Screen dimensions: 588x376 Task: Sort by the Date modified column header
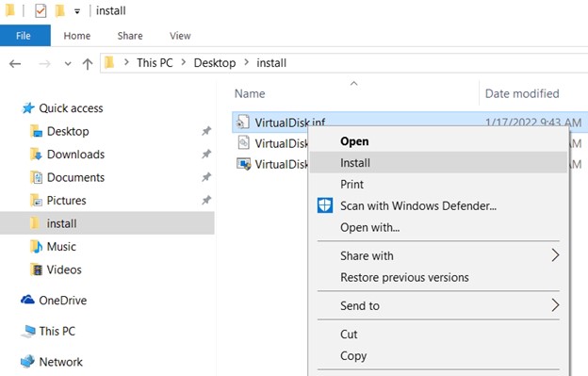pos(522,93)
